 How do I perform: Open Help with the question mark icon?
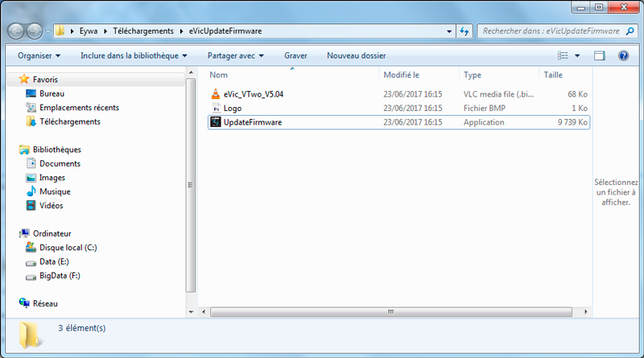pyautogui.click(x=623, y=56)
